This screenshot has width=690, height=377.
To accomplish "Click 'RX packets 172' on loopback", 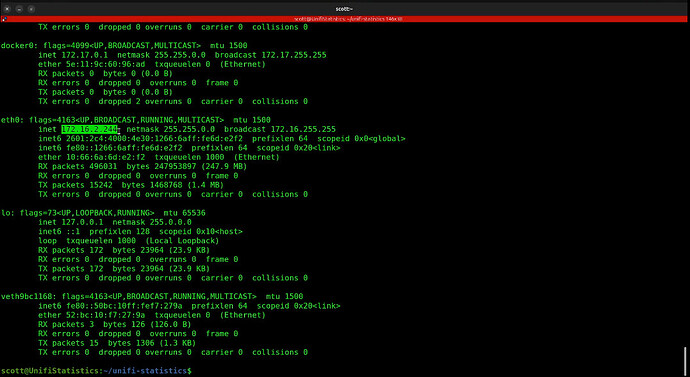I will point(71,250).
